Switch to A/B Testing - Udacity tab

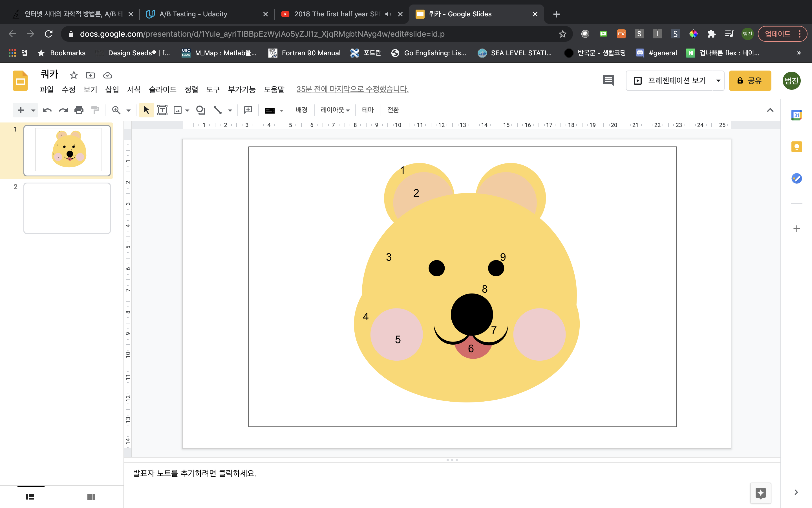click(x=206, y=14)
